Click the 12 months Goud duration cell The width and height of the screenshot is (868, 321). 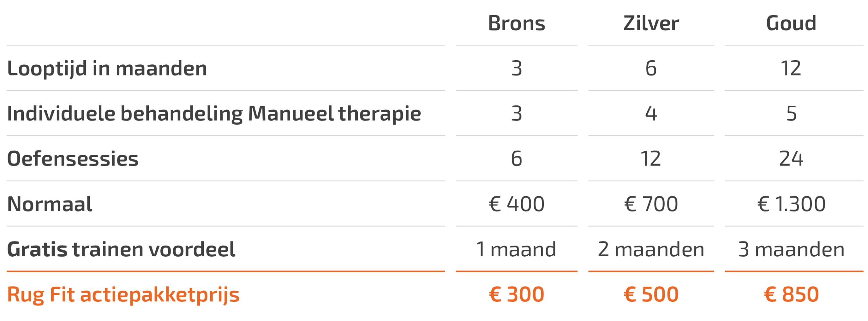click(x=791, y=68)
